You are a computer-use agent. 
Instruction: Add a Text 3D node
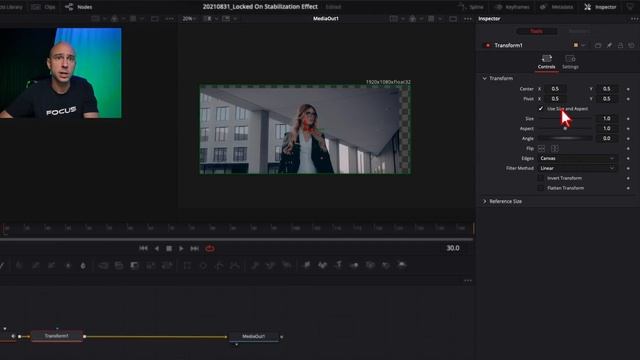338,266
